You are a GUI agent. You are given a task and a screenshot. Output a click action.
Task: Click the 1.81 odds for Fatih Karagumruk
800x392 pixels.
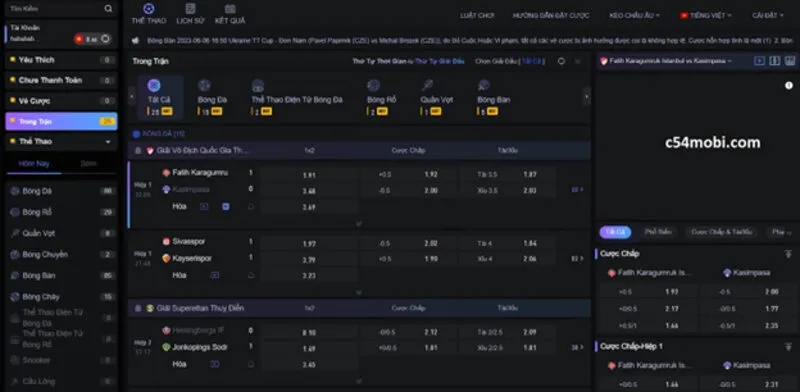click(309, 175)
